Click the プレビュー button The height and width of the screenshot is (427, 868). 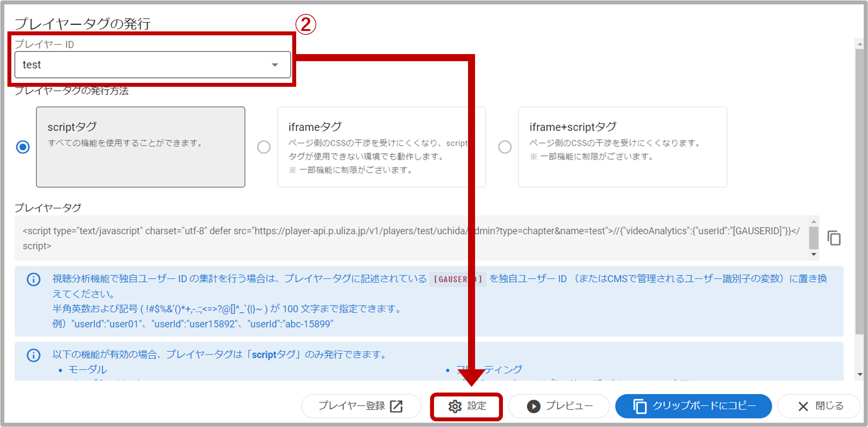point(559,406)
